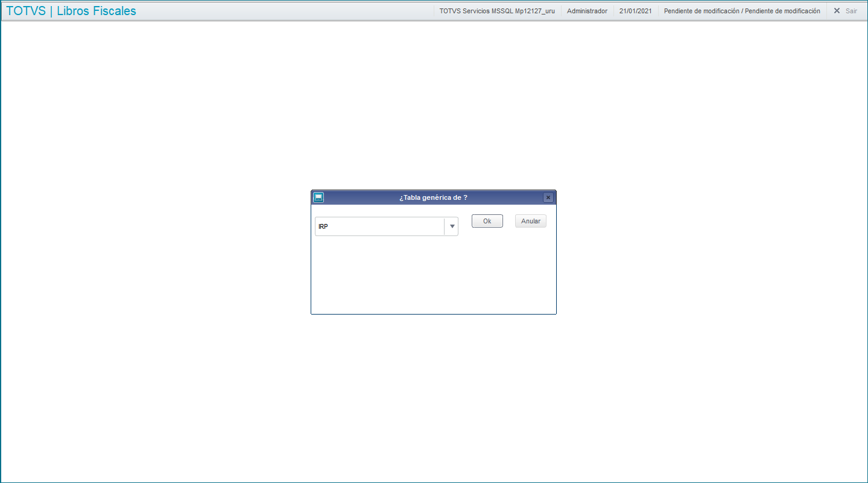This screenshot has width=868, height=483.
Task: Click the Anular button
Action: [531, 221]
